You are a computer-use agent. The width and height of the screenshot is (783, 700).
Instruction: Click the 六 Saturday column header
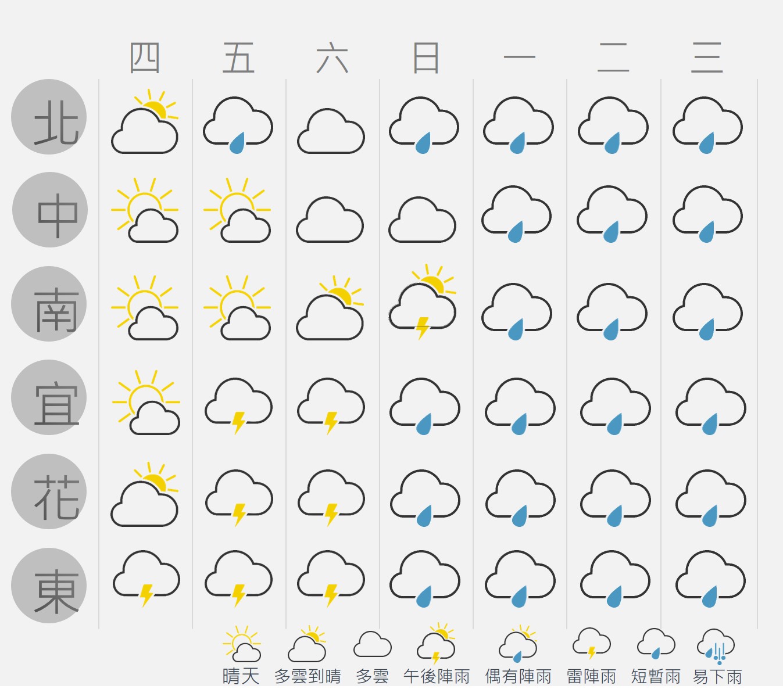click(332, 58)
